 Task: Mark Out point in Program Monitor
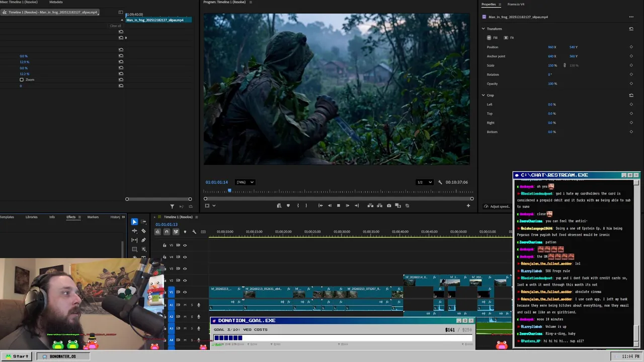click(306, 206)
